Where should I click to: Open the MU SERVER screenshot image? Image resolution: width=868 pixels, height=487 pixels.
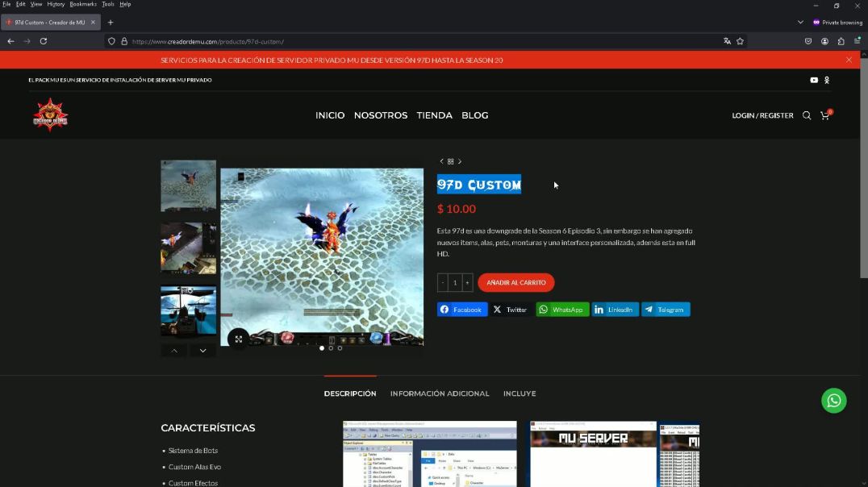pyautogui.click(x=594, y=454)
